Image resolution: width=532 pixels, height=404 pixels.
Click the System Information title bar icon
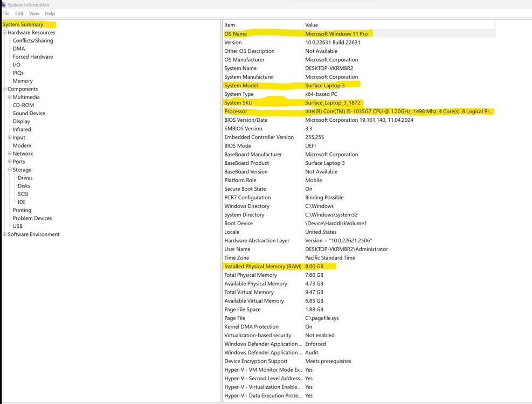pyautogui.click(x=3, y=5)
